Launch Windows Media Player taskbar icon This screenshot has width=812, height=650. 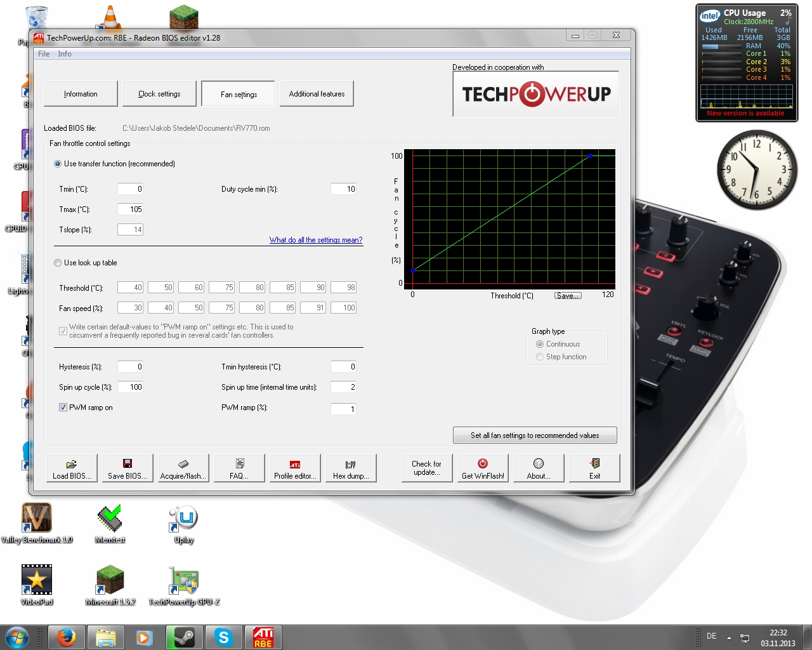click(145, 637)
